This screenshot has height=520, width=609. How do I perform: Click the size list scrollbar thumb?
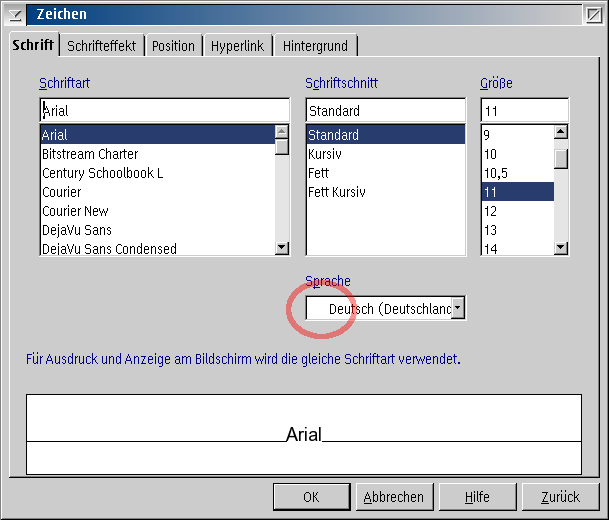click(x=561, y=159)
